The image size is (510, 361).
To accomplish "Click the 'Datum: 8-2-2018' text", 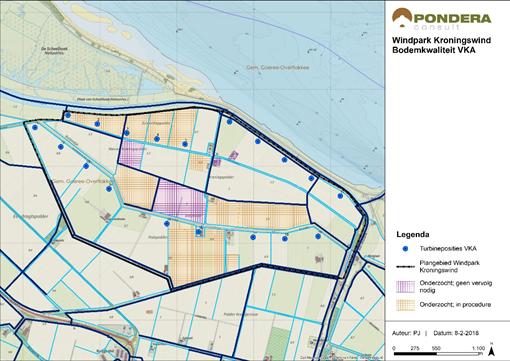I will pos(456,333).
